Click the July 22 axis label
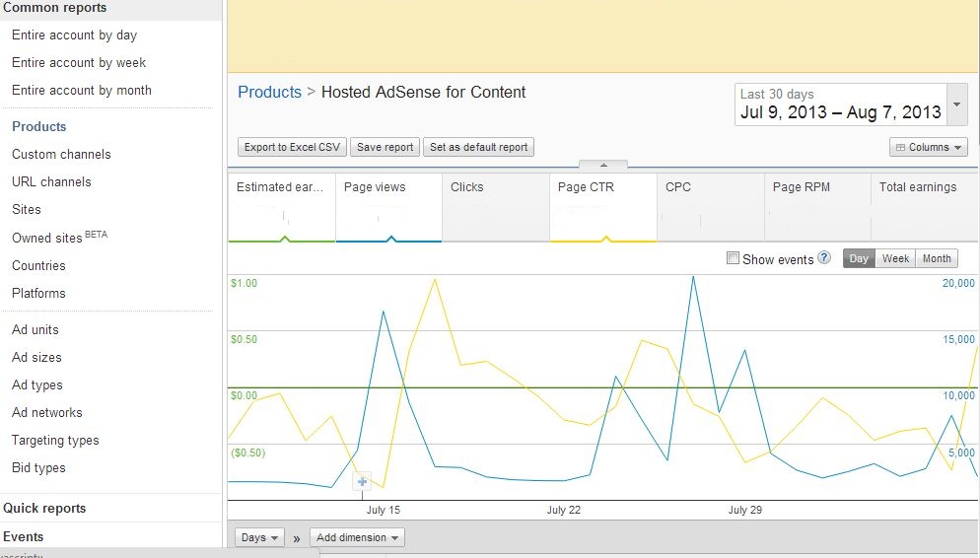 click(x=564, y=510)
